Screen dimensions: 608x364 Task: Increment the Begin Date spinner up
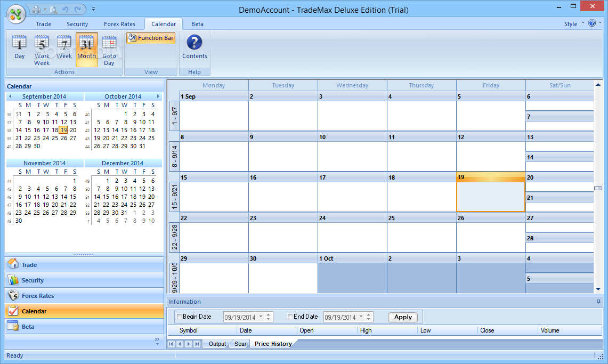point(269,314)
